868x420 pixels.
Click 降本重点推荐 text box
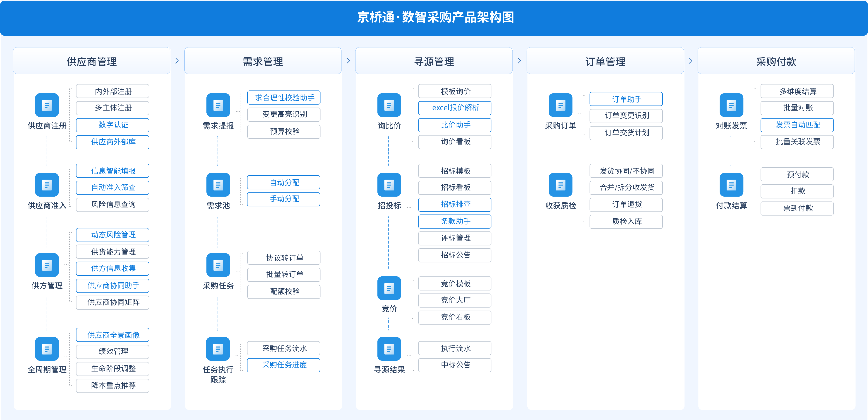pyautogui.click(x=112, y=386)
